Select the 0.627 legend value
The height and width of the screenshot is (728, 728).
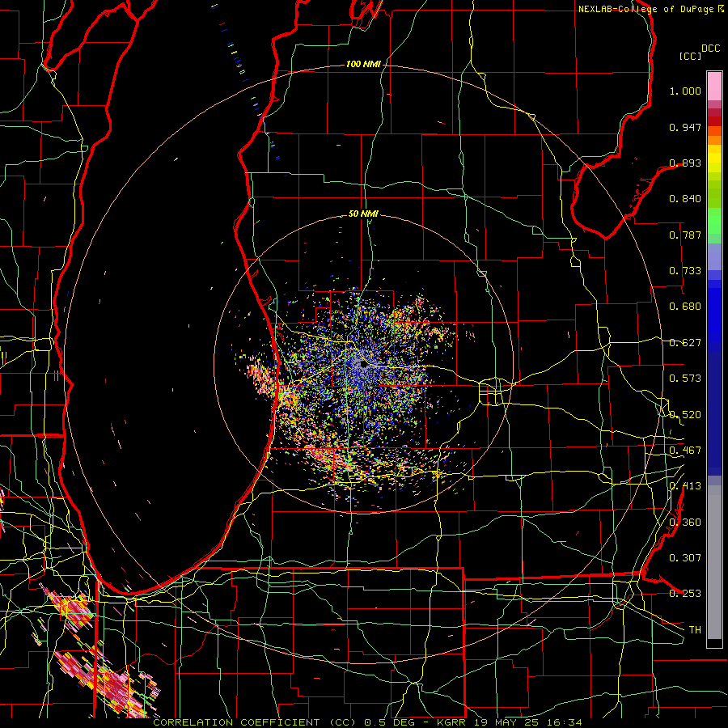[x=685, y=343]
